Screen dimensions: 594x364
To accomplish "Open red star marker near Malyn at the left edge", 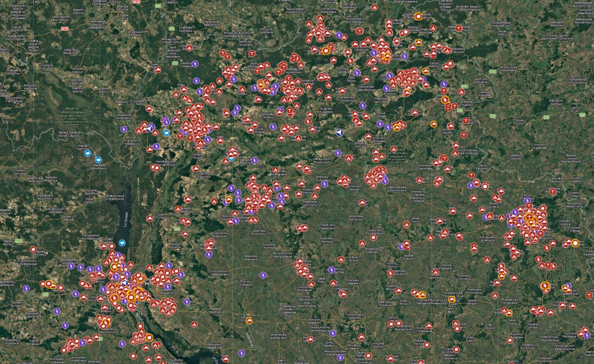I will click(x=33, y=250).
